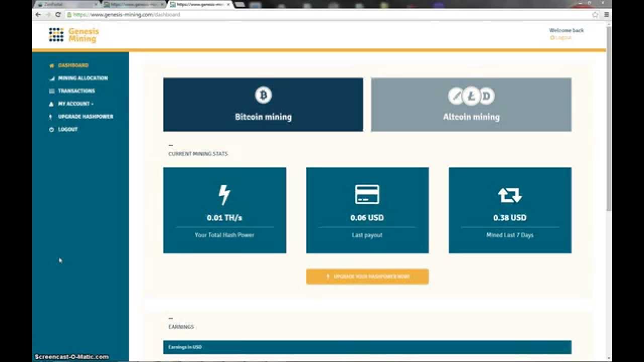Click the Dashboard home icon

coord(51,65)
